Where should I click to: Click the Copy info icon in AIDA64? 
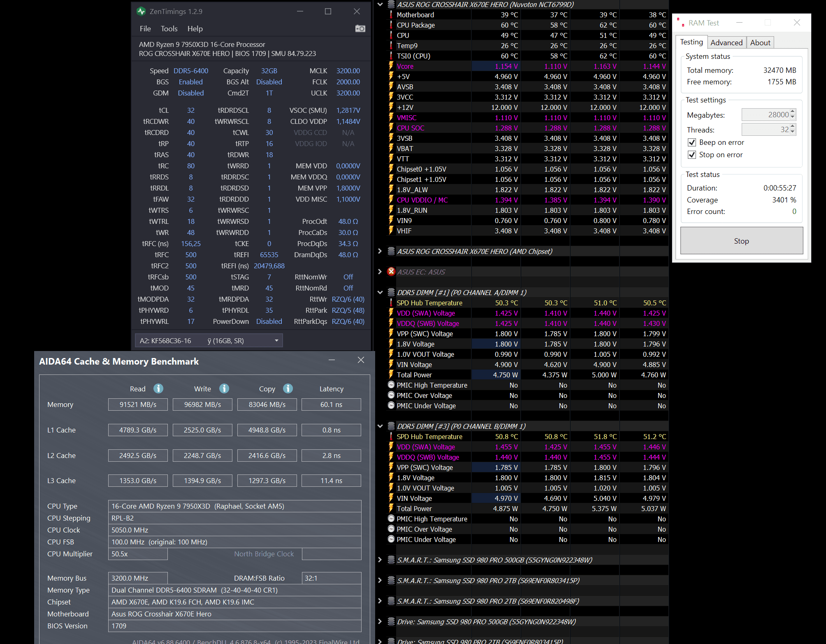click(288, 388)
